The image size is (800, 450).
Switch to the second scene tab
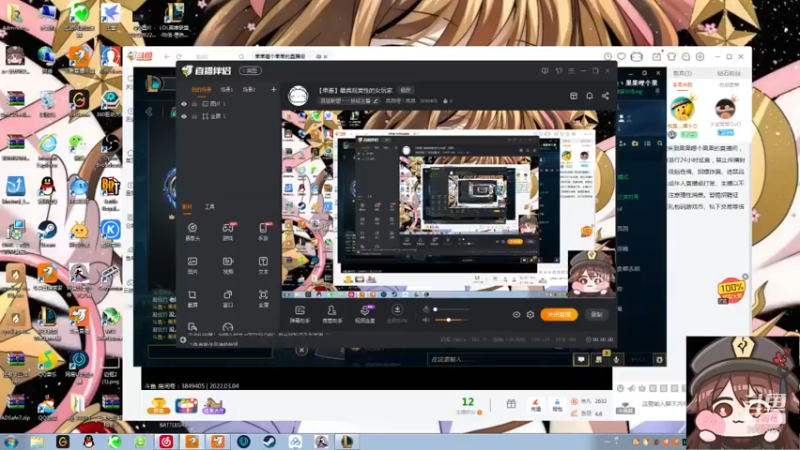tap(227, 90)
